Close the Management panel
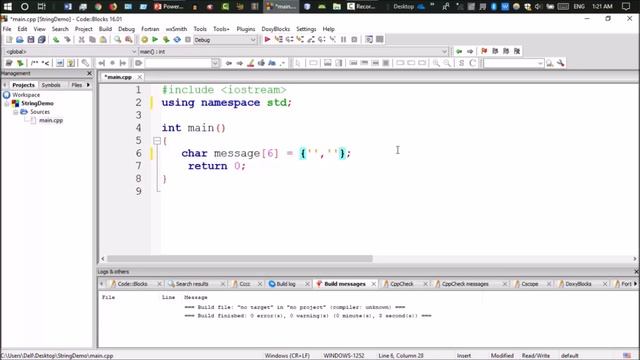Viewport: 640px width, 360px height. pyautogui.click(x=89, y=73)
